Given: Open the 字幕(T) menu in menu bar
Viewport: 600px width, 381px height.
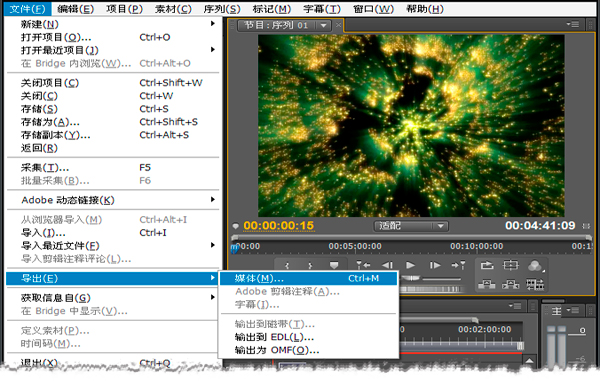Looking at the screenshot, I should pos(321,8).
